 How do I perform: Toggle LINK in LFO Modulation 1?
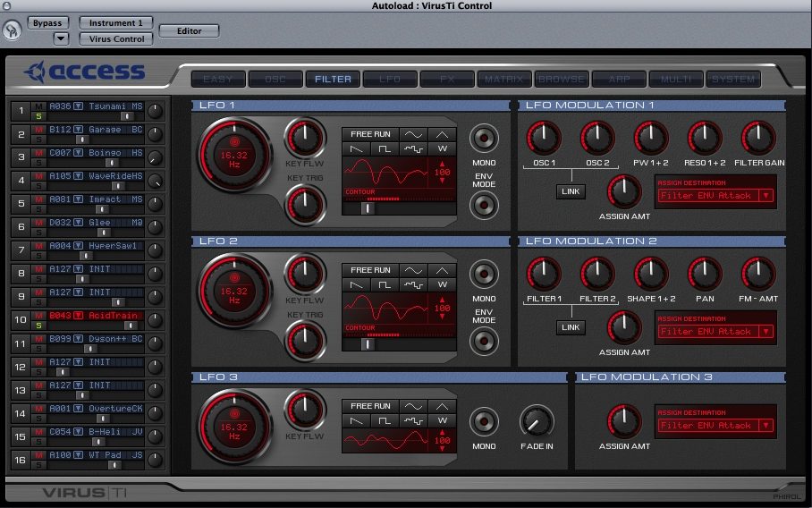571,191
